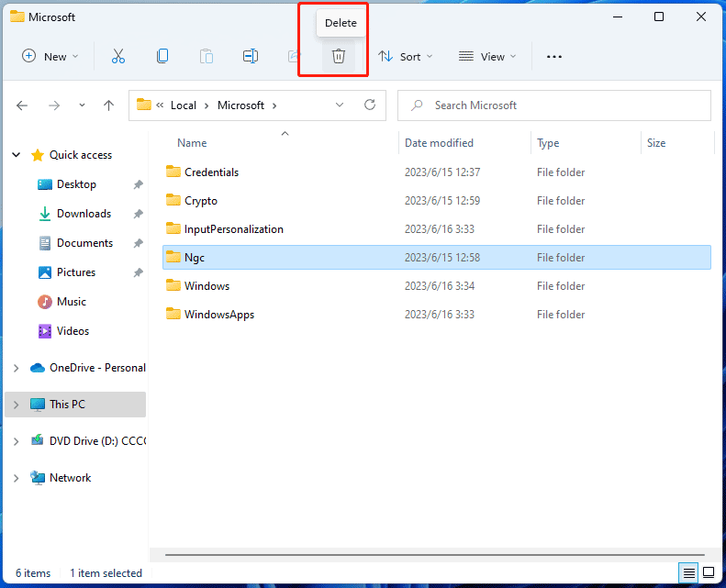The width and height of the screenshot is (726, 588).
Task: Click the Share icon in toolbar
Action: (294, 57)
